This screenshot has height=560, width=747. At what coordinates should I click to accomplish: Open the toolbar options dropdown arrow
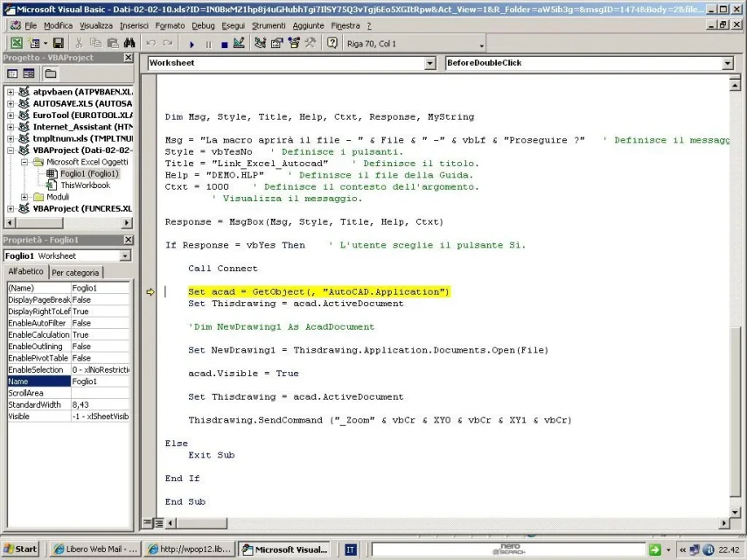click(482, 45)
